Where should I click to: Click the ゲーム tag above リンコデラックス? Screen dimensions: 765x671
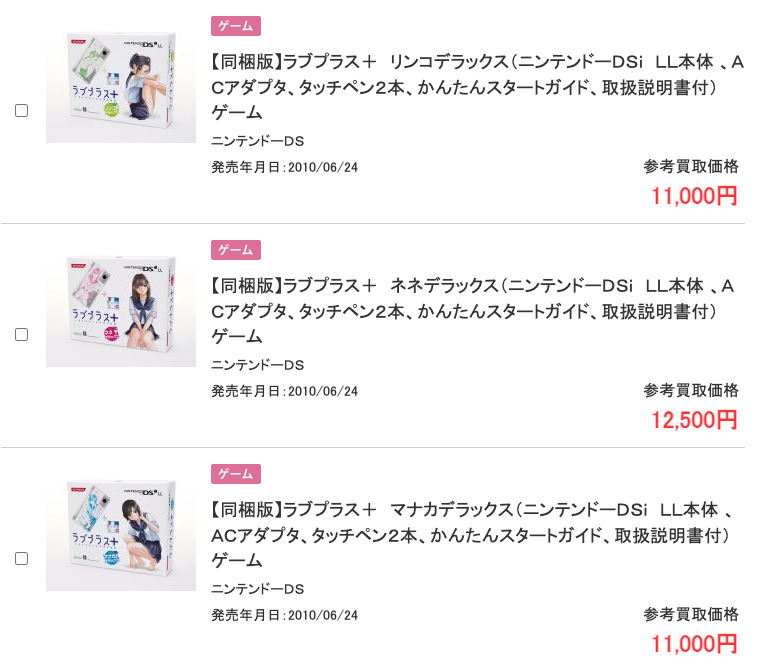[236, 26]
